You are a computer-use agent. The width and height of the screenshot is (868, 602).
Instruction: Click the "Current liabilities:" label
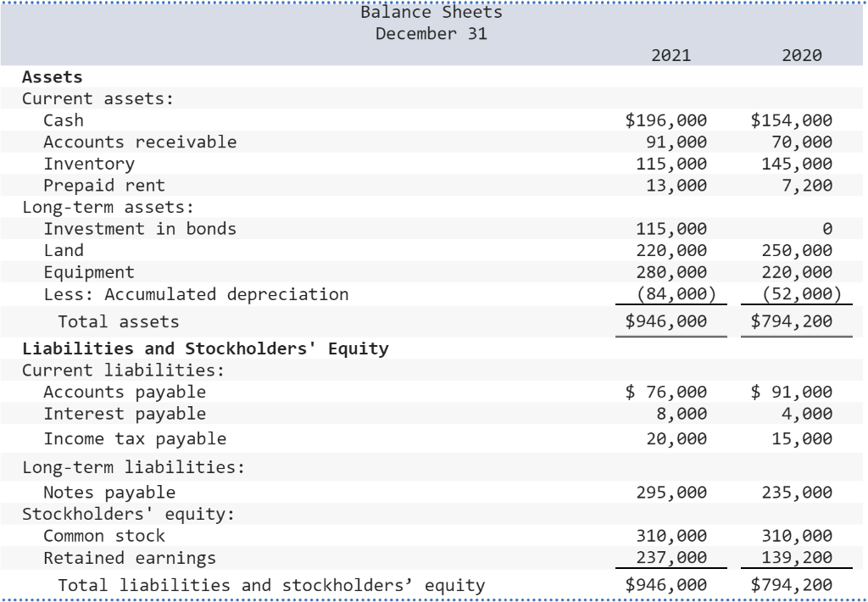click(x=124, y=370)
